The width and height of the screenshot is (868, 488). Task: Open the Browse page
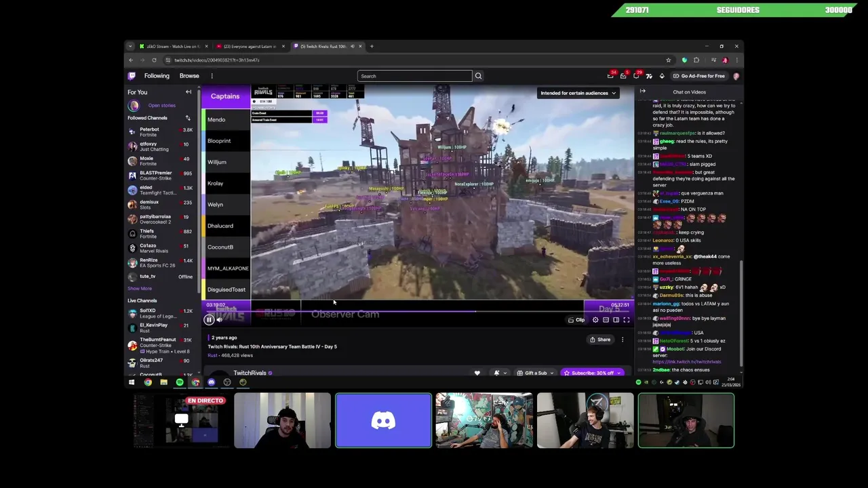coord(189,76)
